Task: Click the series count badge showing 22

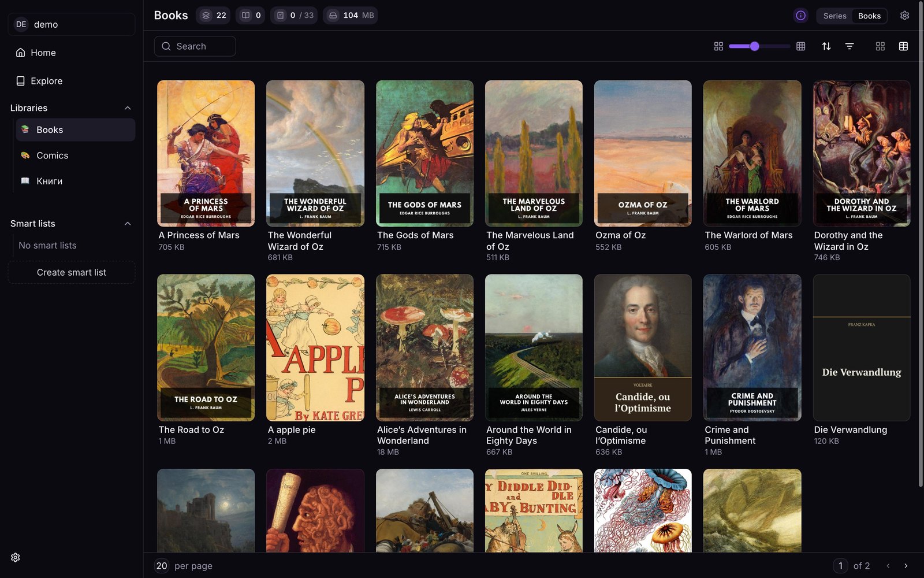Action: (213, 16)
